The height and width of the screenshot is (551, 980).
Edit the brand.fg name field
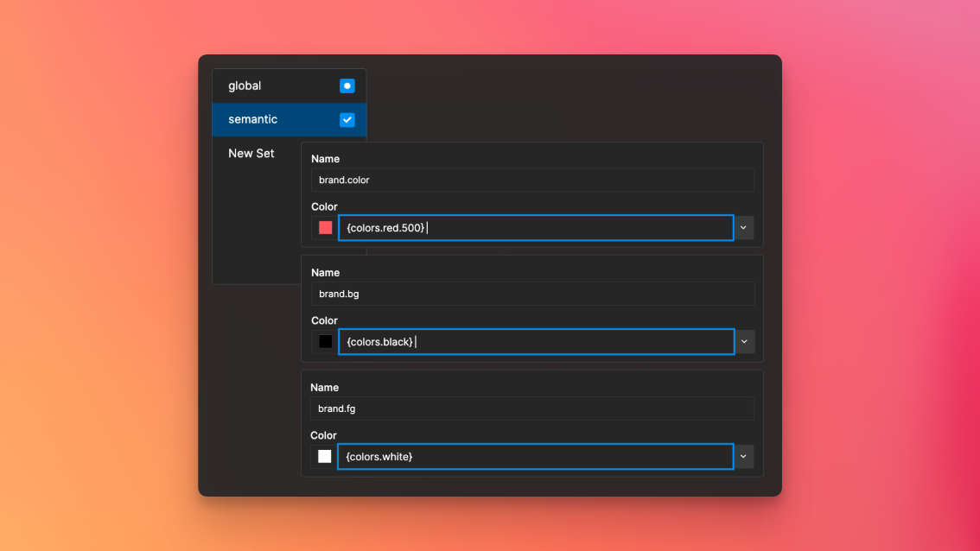click(x=531, y=408)
